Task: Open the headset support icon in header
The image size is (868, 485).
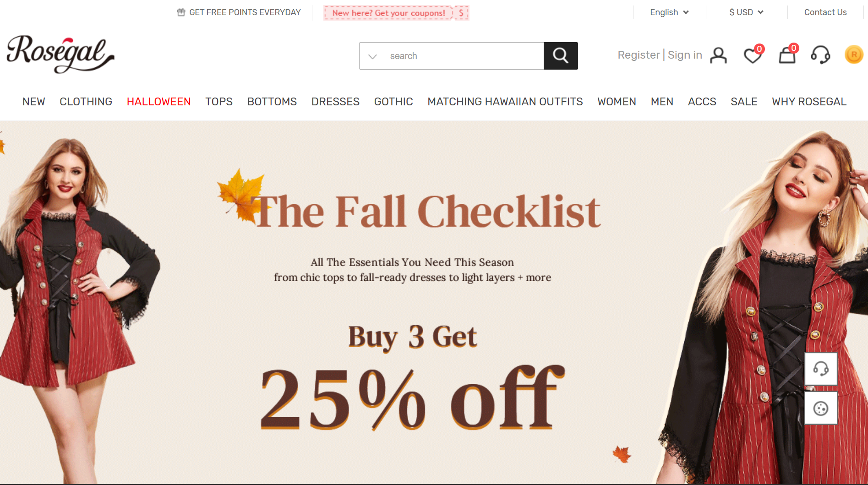Action: point(820,55)
